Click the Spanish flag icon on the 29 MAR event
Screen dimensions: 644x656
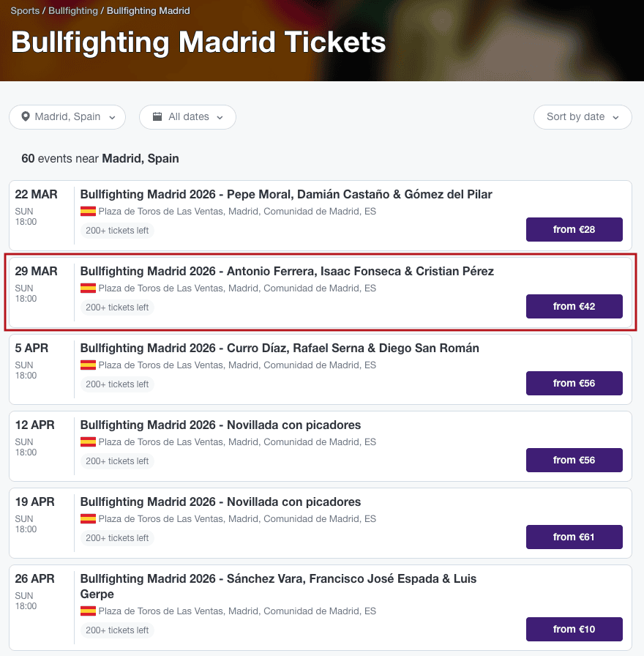(89, 288)
